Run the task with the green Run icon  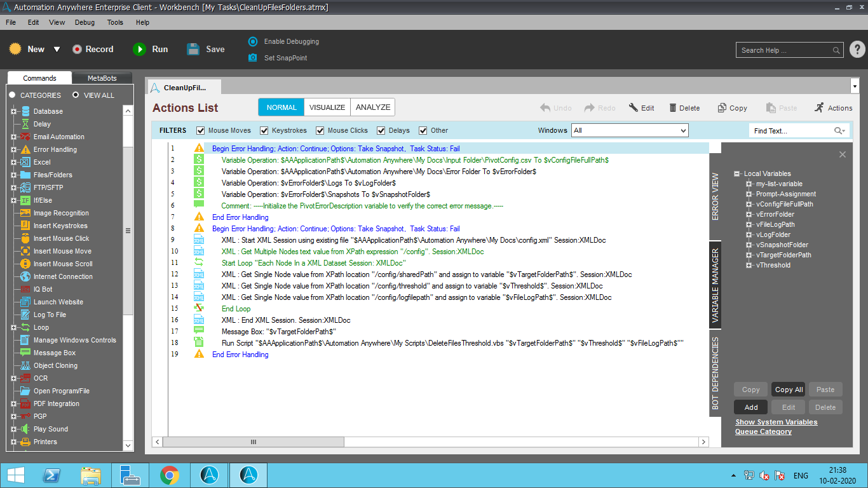139,49
